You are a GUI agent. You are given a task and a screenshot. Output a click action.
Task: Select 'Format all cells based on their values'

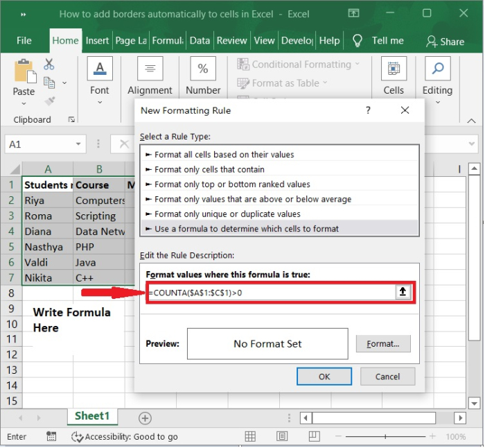coord(280,155)
